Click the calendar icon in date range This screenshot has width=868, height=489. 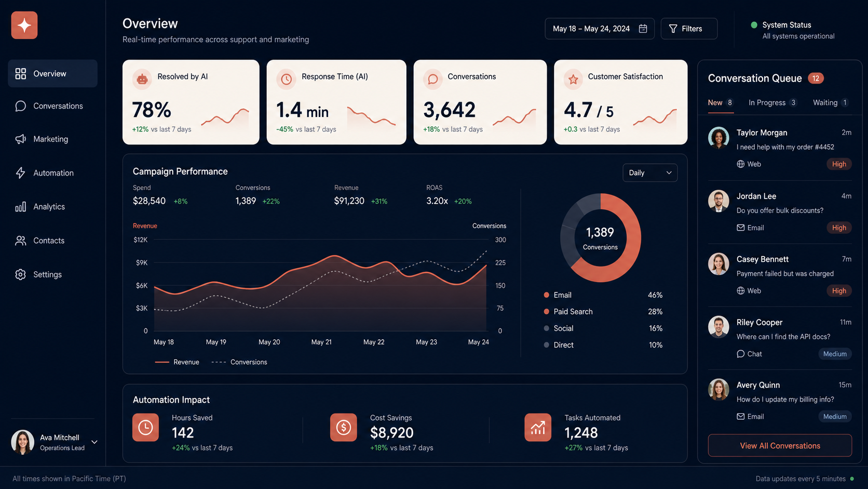[x=643, y=29]
